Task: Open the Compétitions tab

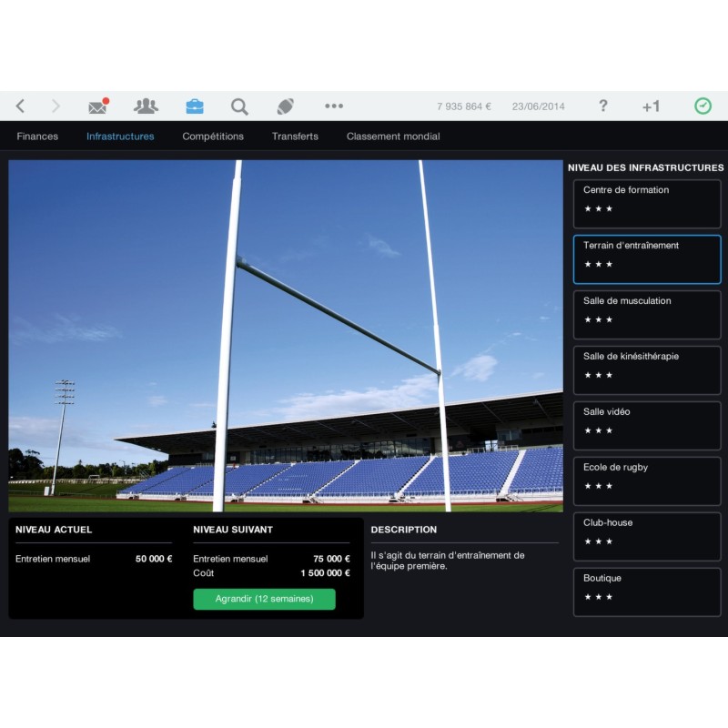Action: tap(213, 136)
